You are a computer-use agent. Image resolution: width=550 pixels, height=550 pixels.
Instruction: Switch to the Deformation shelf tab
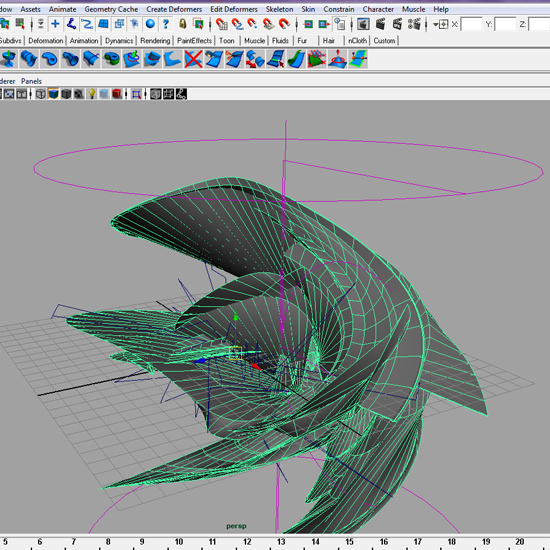pyautogui.click(x=46, y=41)
